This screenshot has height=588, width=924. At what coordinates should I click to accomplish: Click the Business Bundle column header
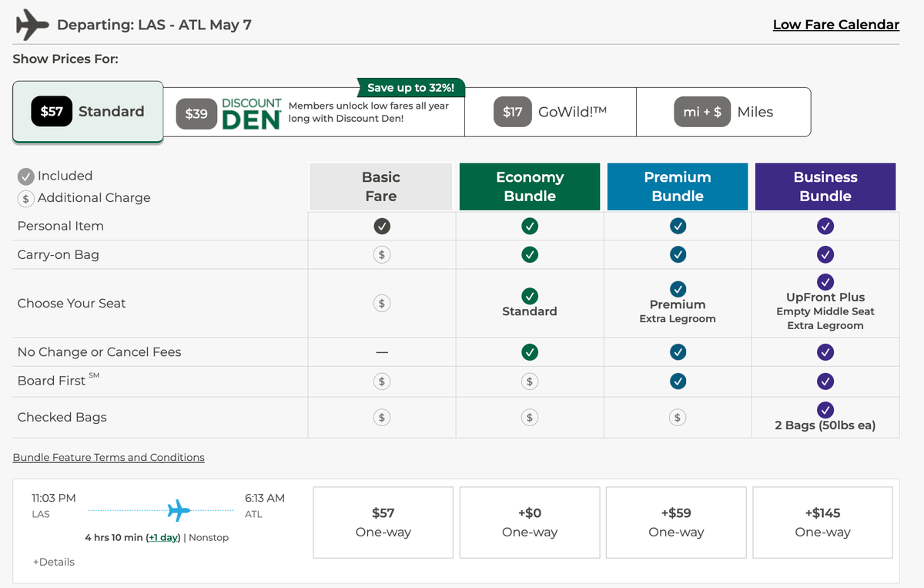pos(825,186)
